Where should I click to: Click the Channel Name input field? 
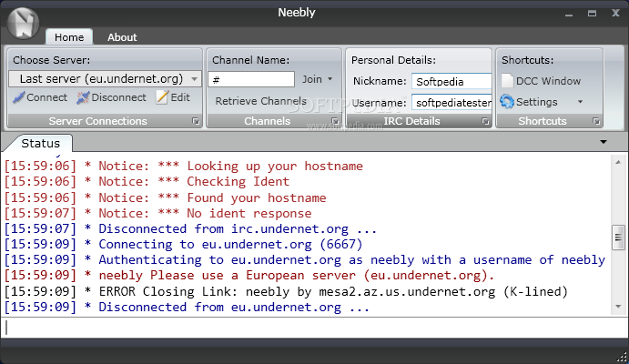tap(251, 79)
